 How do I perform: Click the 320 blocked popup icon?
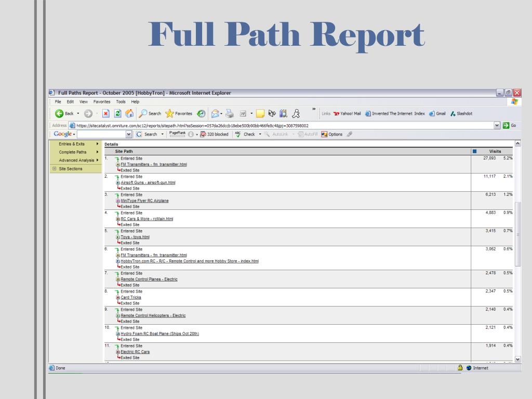203,135
